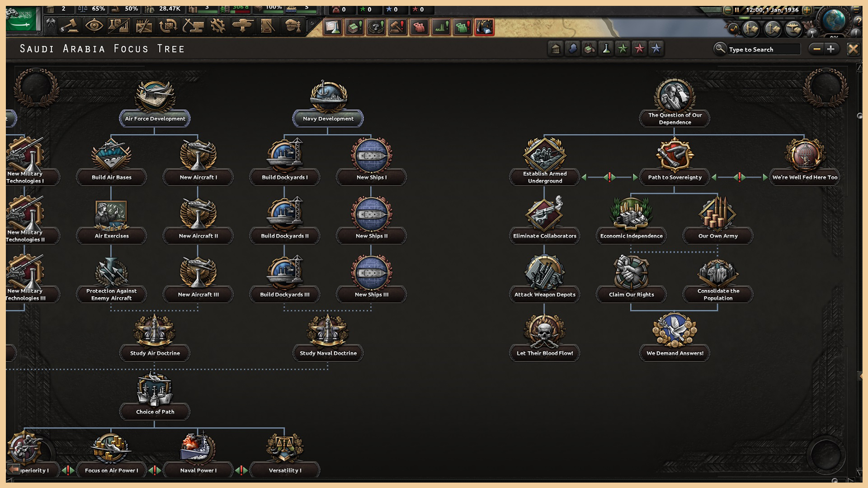Open the air ledger plane icon
The width and height of the screenshot is (868, 488).
tap(793, 29)
